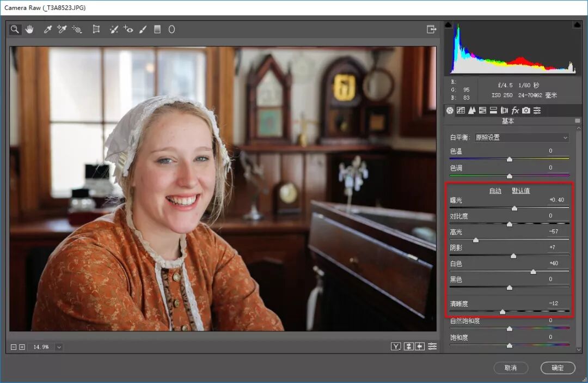Image resolution: width=588 pixels, height=383 pixels.
Task: Open the 白平衡 dropdown showing 原照设置
Action: click(x=522, y=137)
